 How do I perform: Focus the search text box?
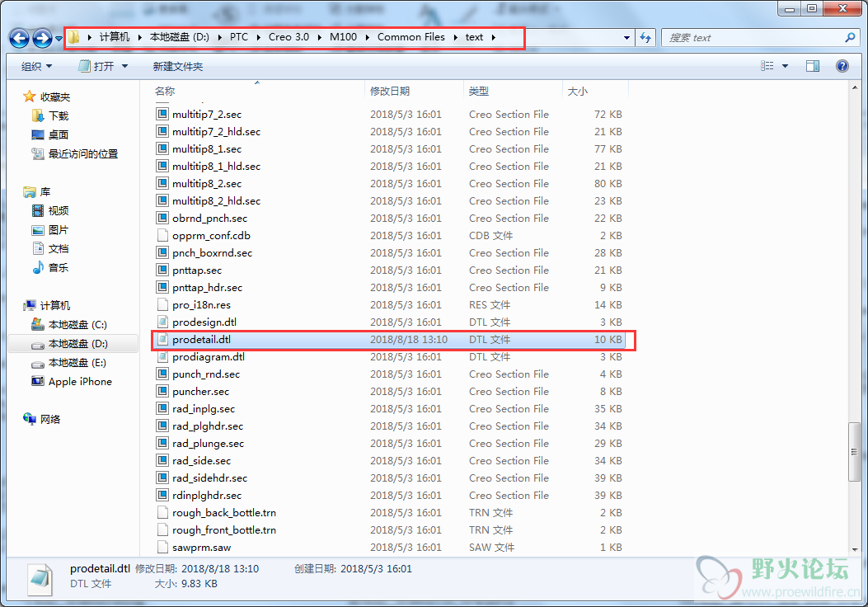click(x=753, y=38)
